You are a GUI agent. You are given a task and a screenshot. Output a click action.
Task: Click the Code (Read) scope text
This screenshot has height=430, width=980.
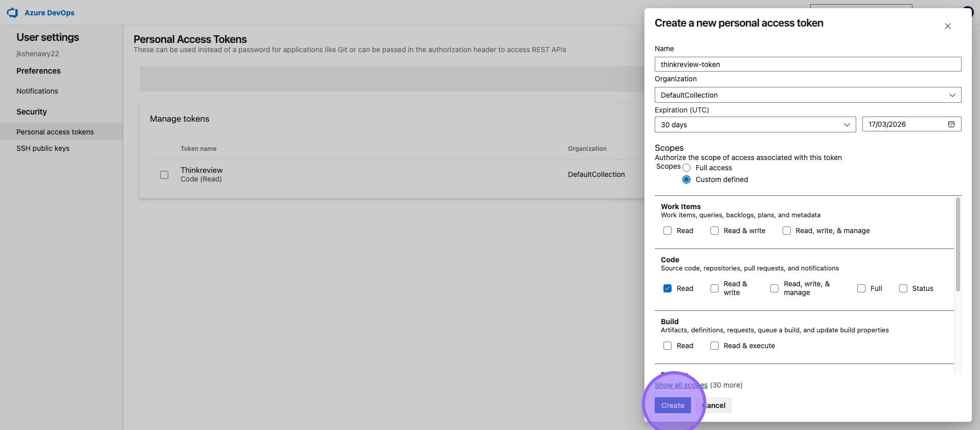[201, 179]
